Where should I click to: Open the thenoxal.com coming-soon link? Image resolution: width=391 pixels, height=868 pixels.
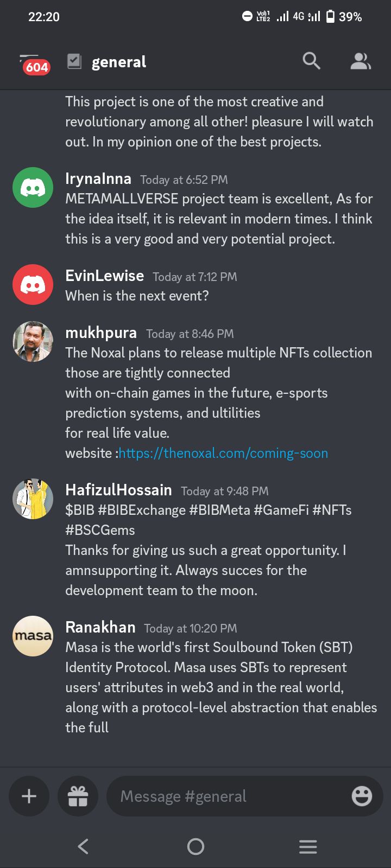click(x=223, y=454)
